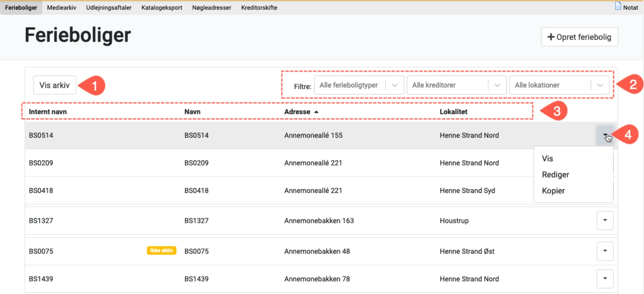Pick 'Kopier' from the row menu
644x294 pixels.
click(553, 191)
